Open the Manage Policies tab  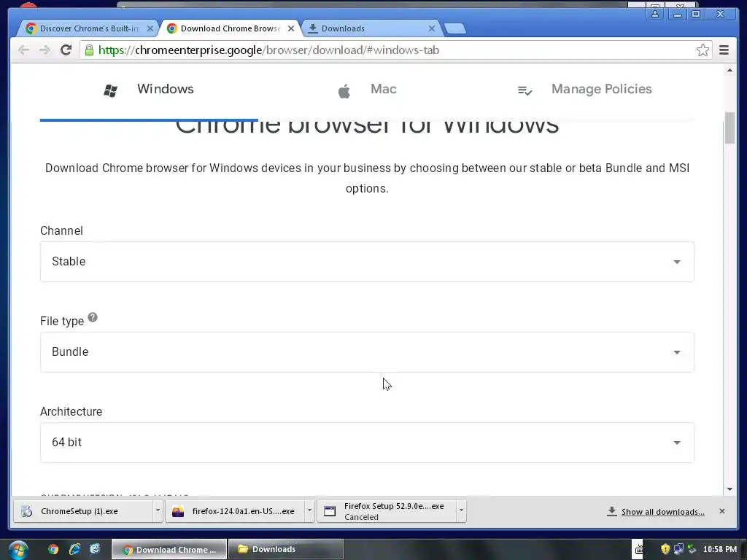pos(585,90)
